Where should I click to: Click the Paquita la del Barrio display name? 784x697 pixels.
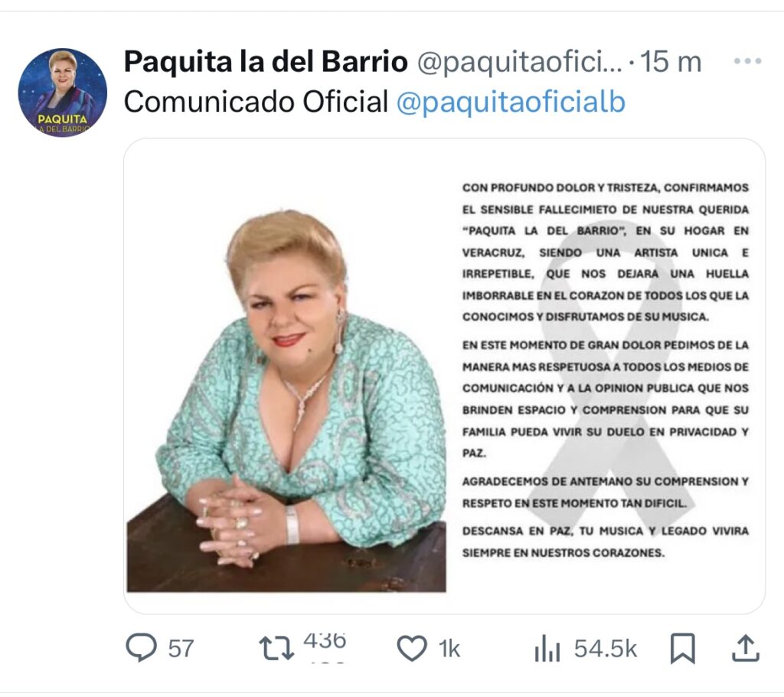[266, 61]
